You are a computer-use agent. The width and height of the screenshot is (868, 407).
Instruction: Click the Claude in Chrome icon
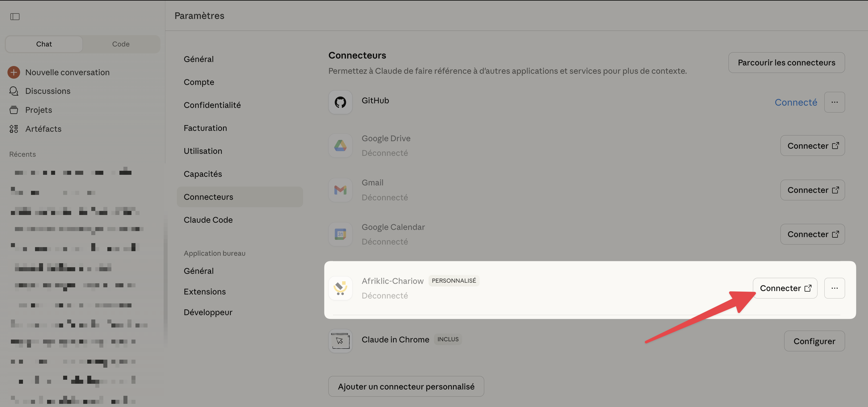point(340,341)
